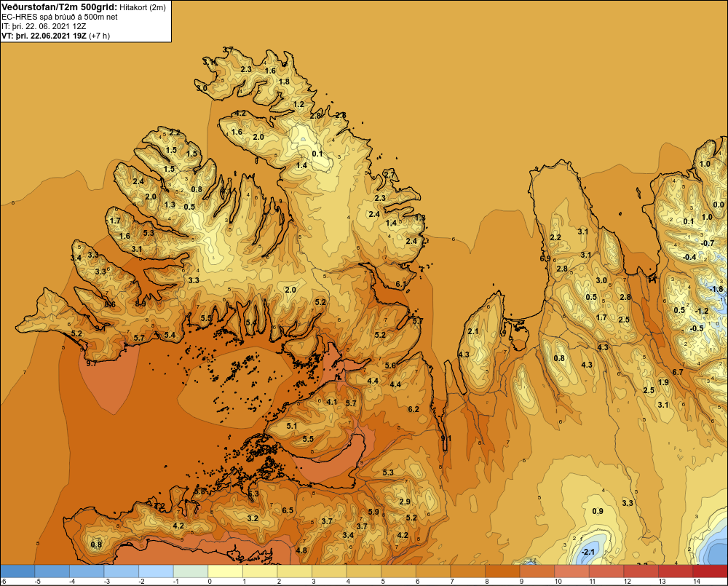728x586 pixels.
Task: Click the 0.9 temperature value
Action: pos(598,511)
